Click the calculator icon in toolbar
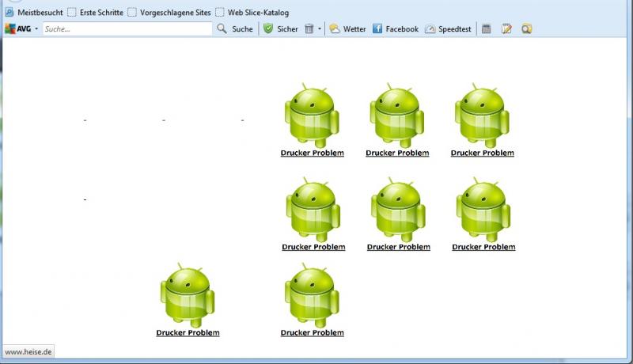 click(x=487, y=28)
